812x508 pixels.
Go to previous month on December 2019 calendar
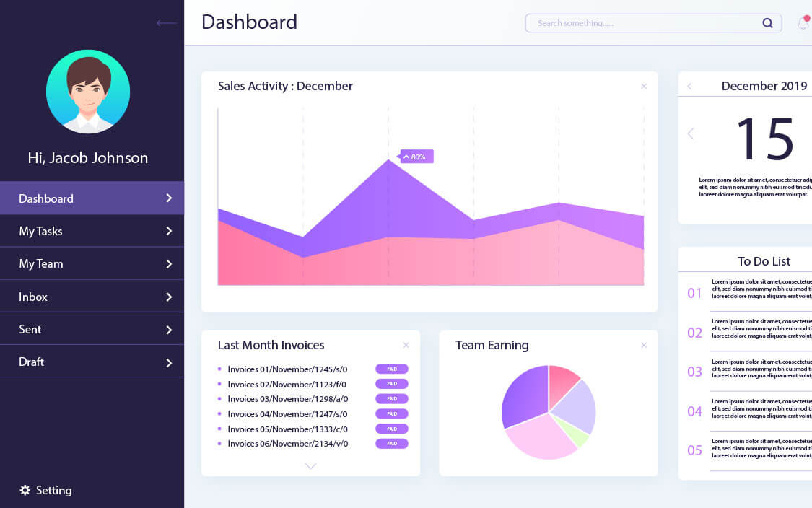click(690, 85)
